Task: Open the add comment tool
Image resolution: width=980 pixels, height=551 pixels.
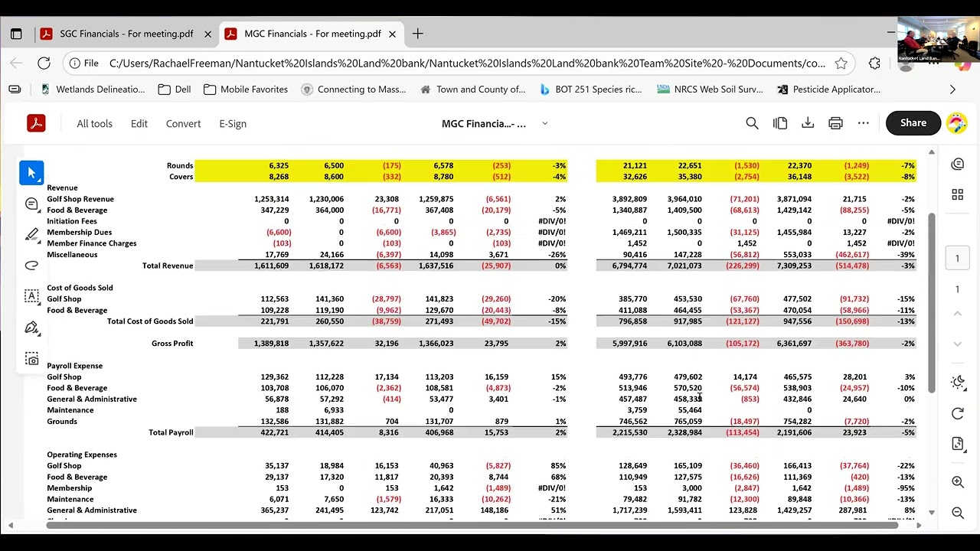Action: (x=31, y=204)
